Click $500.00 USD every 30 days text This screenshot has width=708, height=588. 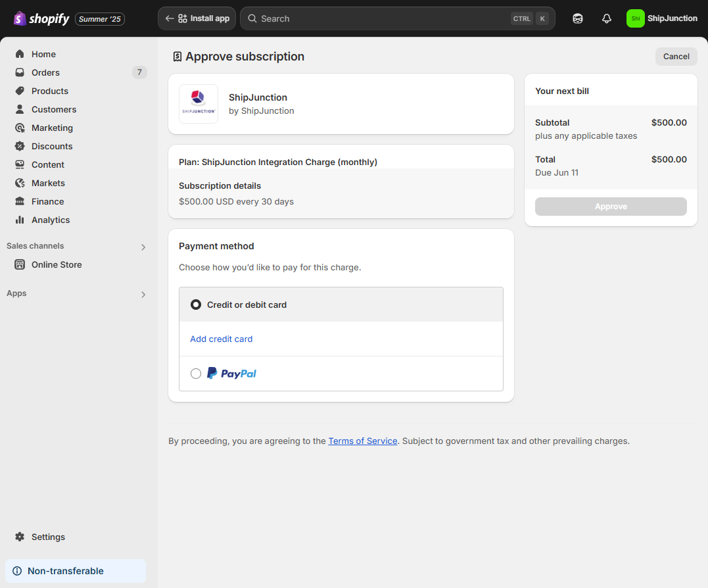tap(236, 201)
